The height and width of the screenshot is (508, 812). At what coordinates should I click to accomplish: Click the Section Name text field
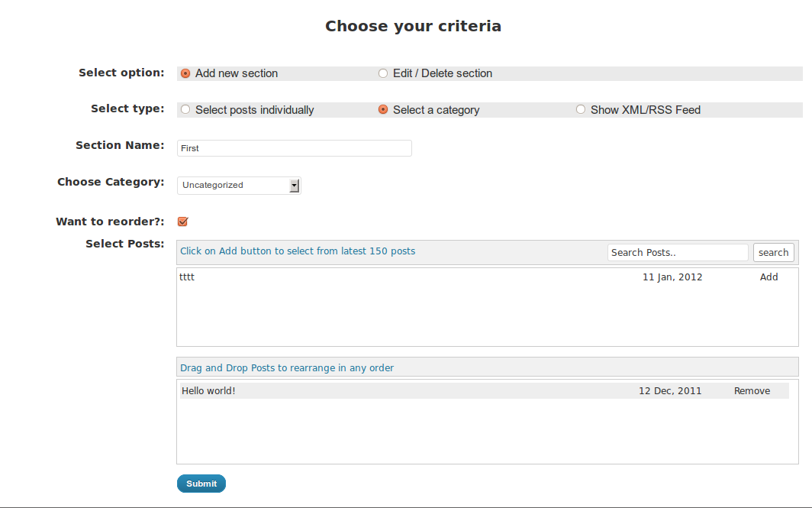294,148
